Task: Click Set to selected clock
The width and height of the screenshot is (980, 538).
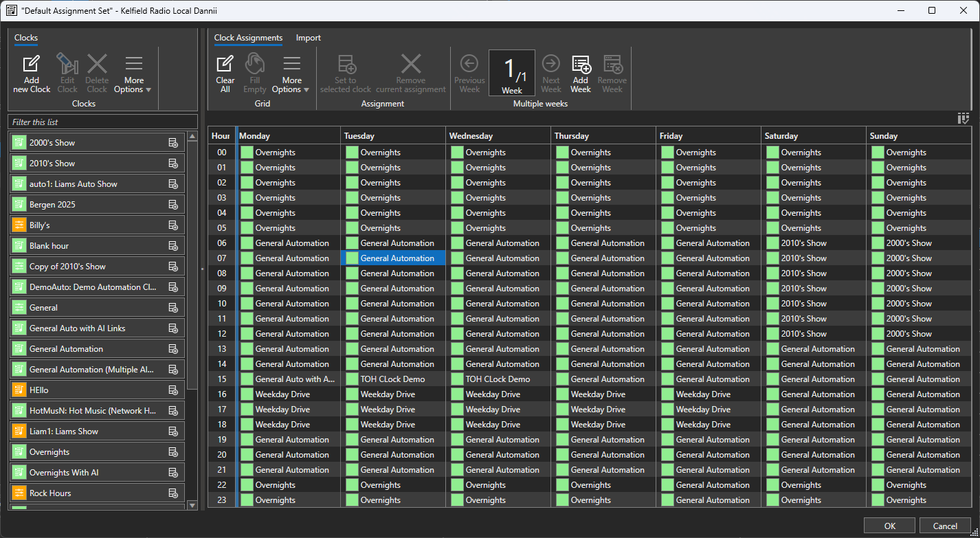Action: [x=346, y=74]
